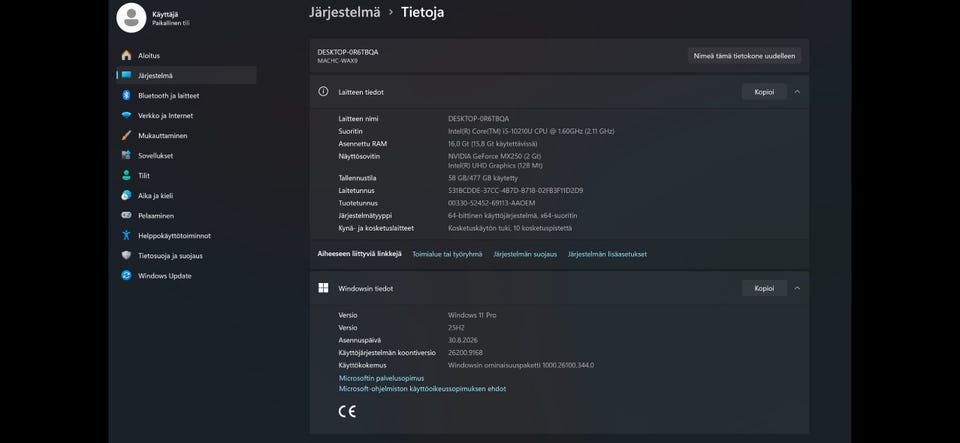Click the Intel Core i5-10210U processor value
This screenshot has width=960, height=443.
coord(531,131)
